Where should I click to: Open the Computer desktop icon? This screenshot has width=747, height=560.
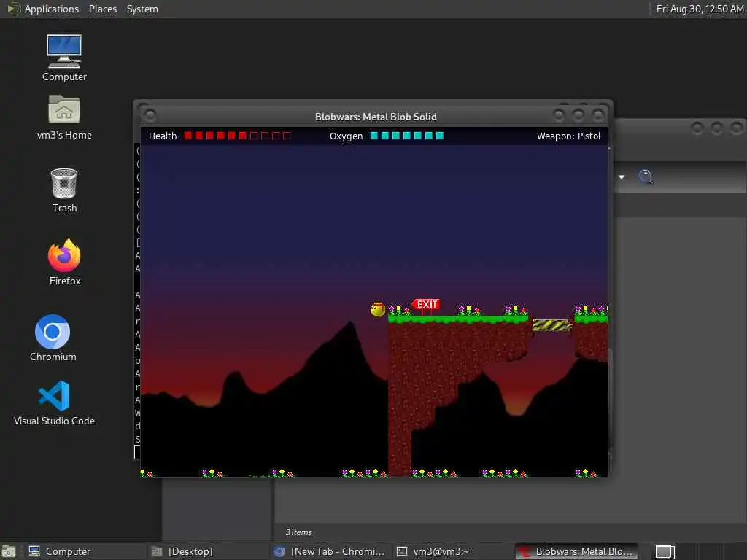(x=64, y=58)
